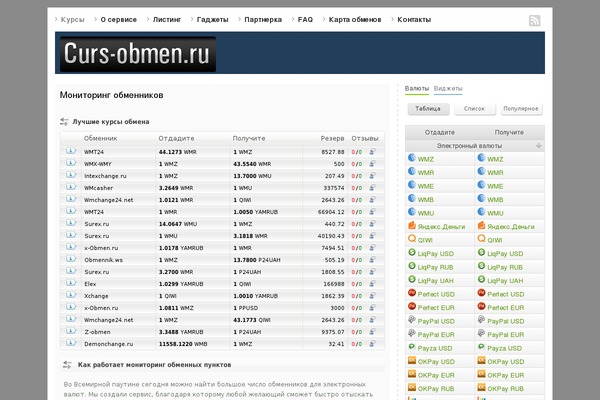
Task: Select PayPal EUR in the Отдадите column
Action: tap(436, 335)
